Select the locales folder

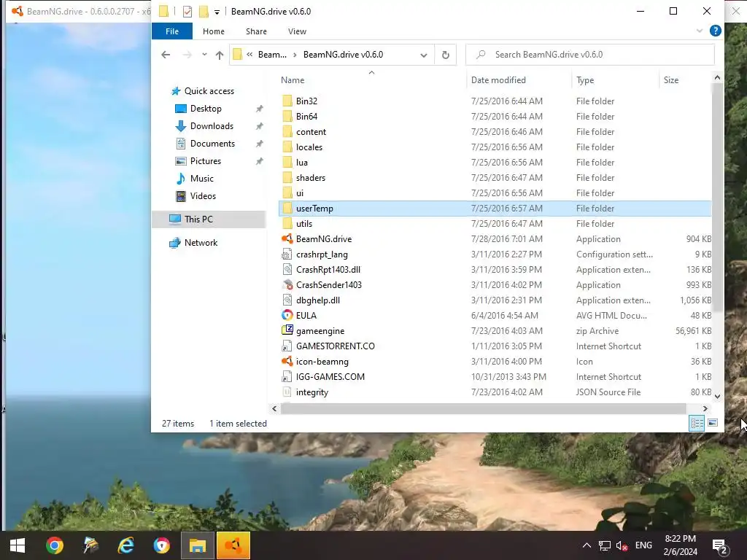click(x=309, y=147)
